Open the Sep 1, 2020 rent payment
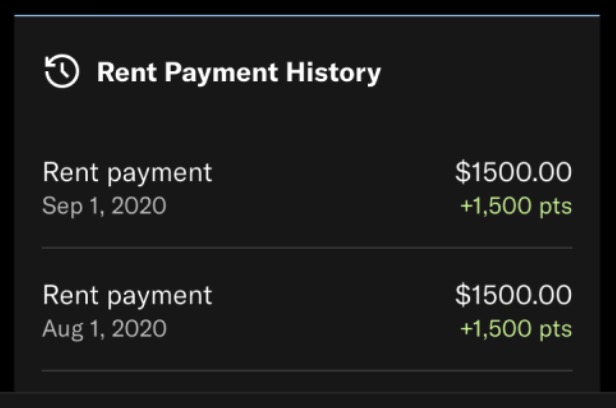Viewport: 616px width, 408px height. pyautogui.click(x=127, y=172)
